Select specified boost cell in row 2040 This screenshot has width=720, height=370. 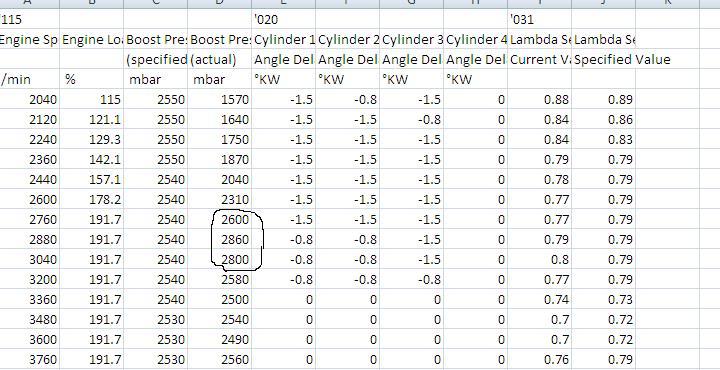(156, 100)
